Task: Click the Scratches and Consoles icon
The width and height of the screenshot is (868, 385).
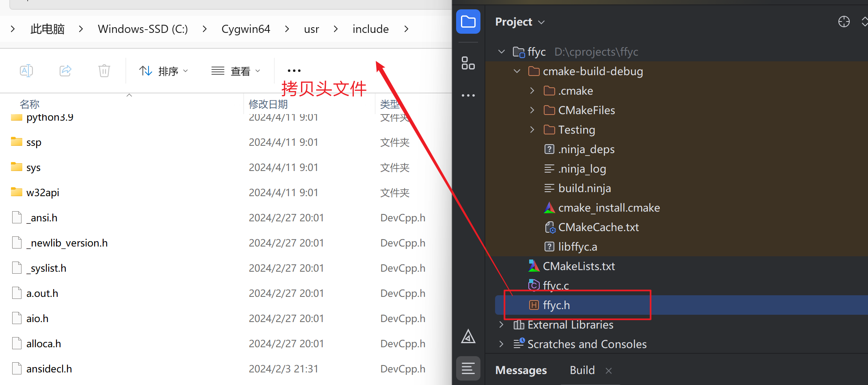Action: tap(519, 344)
